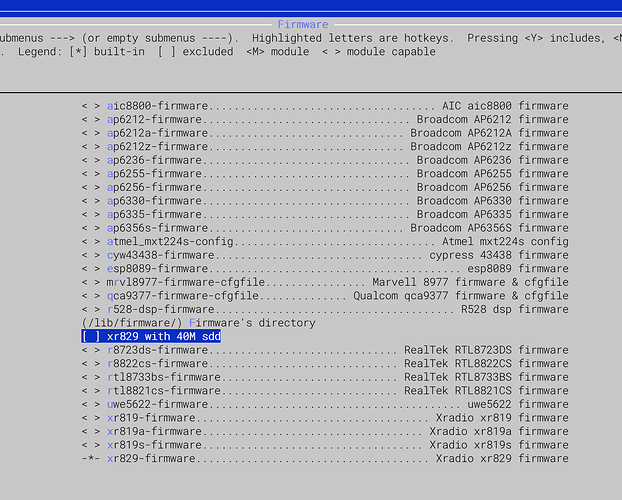The width and height of the screenshot is (622, 500).
Task: Select the aic8800-firmware entry
Action: click(325, 106)
